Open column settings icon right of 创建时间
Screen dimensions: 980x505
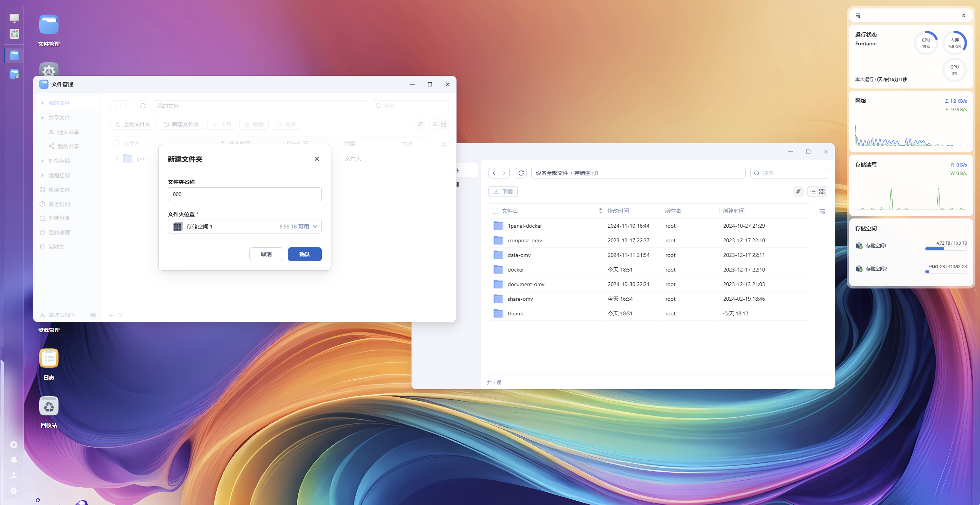(822, 211)
